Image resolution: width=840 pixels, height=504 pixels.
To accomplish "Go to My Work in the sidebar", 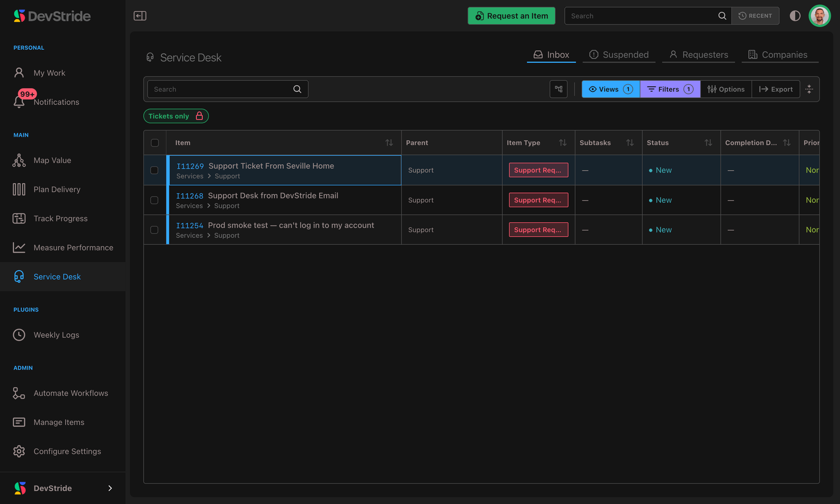I will point(49,73).
